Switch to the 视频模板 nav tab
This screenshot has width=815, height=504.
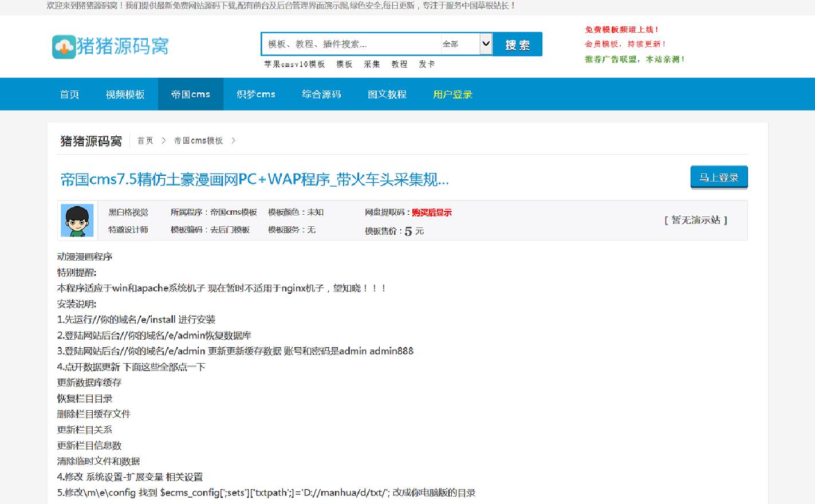125,94
